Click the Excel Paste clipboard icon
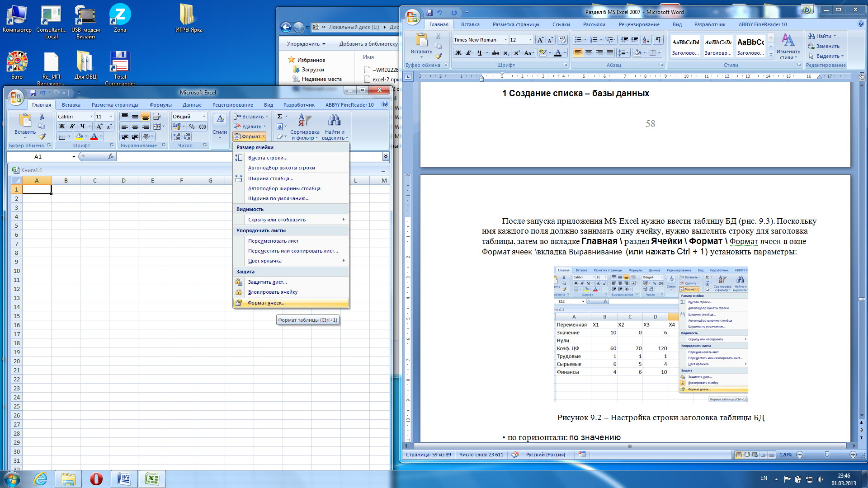This screenshot has height=488, width=868. tap(25, 120)
